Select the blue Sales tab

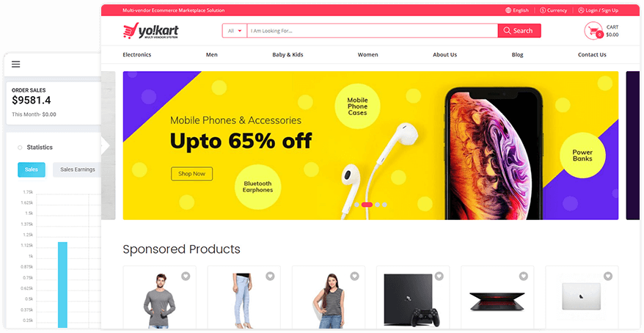tap(32, 169)
